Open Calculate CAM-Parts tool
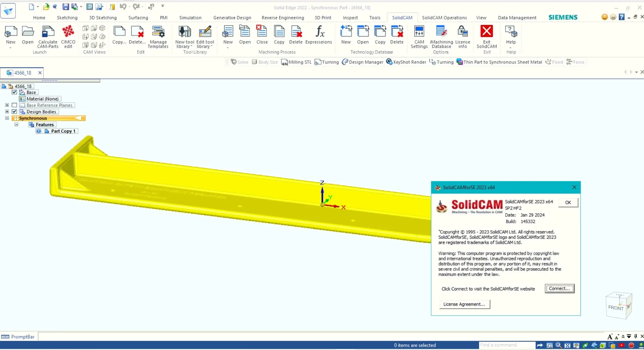Viewport: 644px width, 350px height. coord(48,32)
